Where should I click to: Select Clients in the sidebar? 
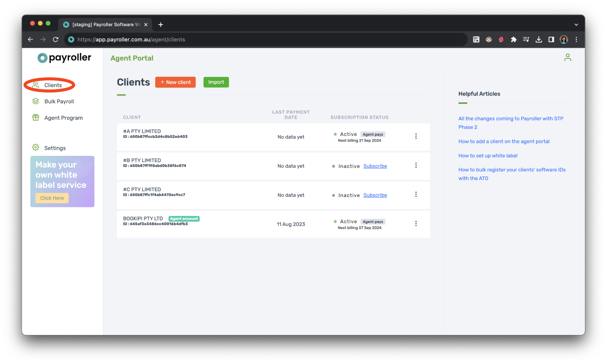point(53,85)
